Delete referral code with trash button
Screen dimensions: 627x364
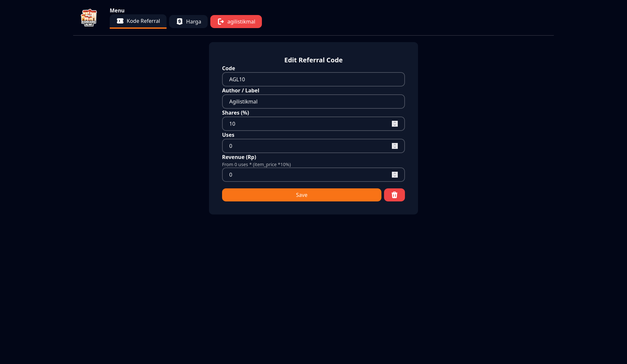tap(394, 195)
